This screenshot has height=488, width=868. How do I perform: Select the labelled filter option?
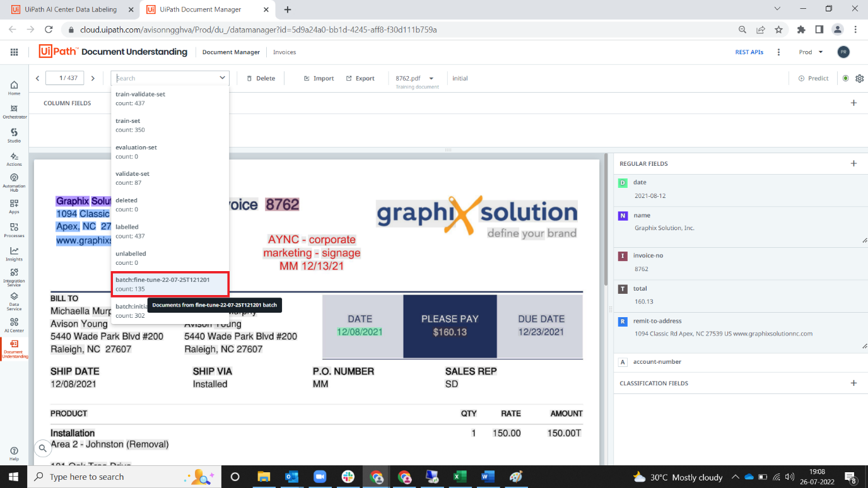point(170,231)
